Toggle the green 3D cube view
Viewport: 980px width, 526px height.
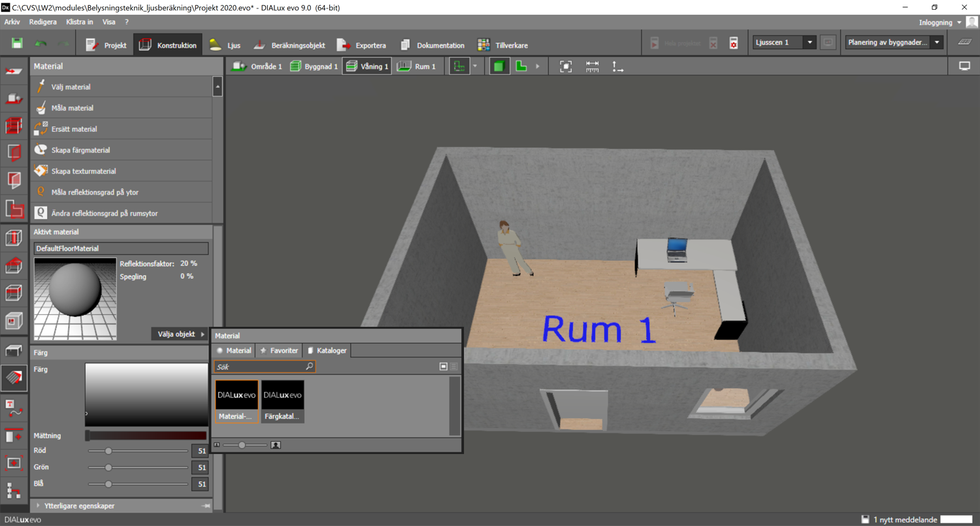[x=499, y=66]
